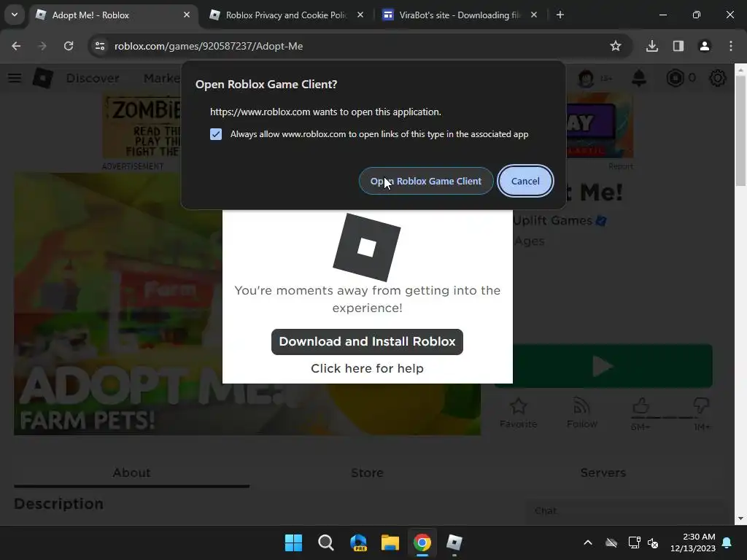Open Chrome three-dot menu

(x=731, y=46)
